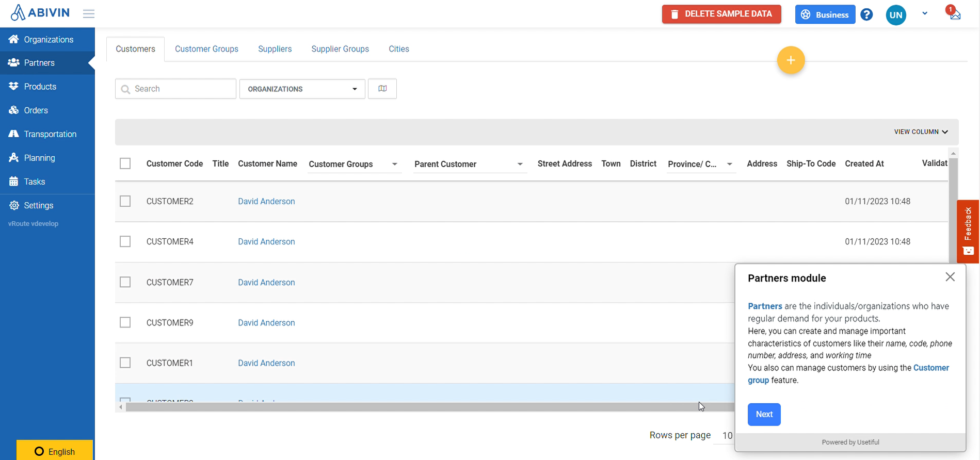Image resolution: width=980 pixels, height=460 pixels.
Task: Click Next in Partners module popup
Action: pyautogui.click(x=764, y=415)
